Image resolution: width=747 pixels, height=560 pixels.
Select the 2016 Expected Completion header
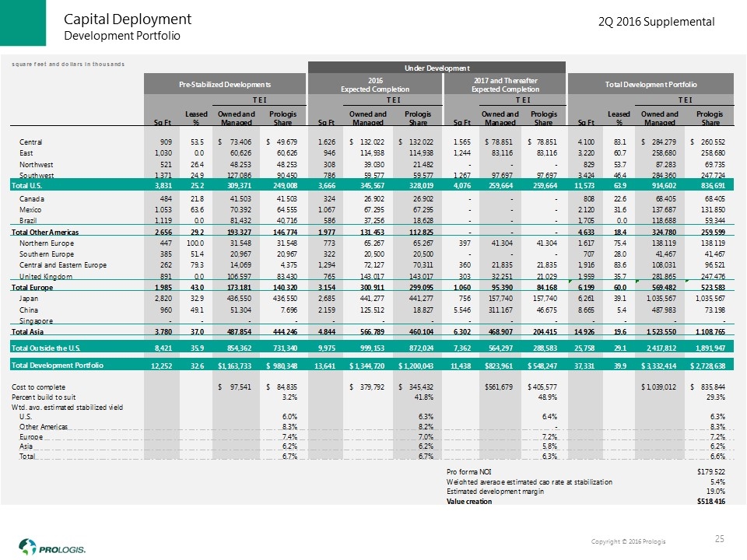[375, 83]
